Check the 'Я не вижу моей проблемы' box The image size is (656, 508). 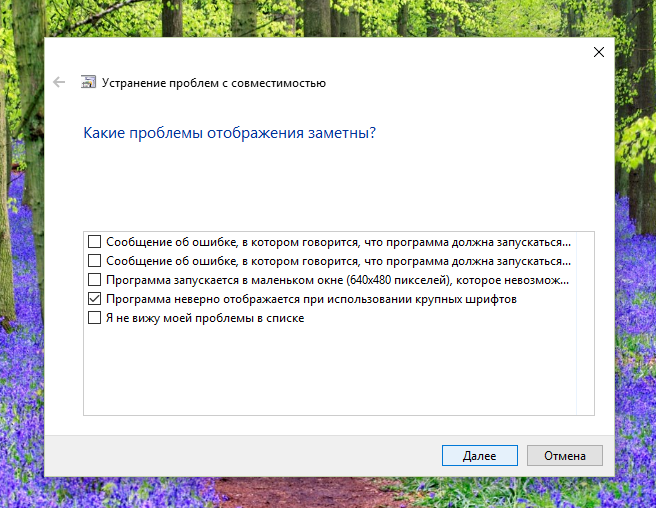[95, 318]
